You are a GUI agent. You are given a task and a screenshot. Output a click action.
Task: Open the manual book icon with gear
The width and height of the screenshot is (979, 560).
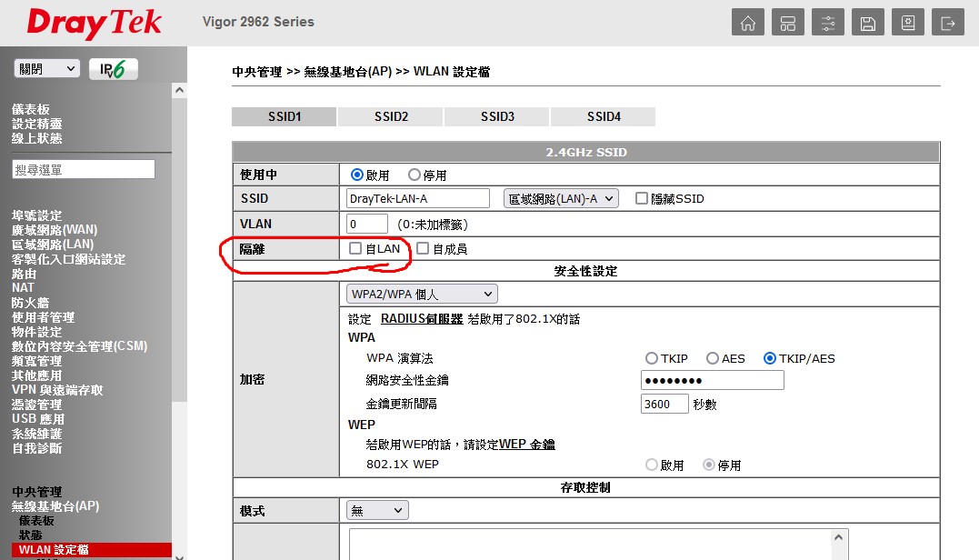tap(908, 24)
